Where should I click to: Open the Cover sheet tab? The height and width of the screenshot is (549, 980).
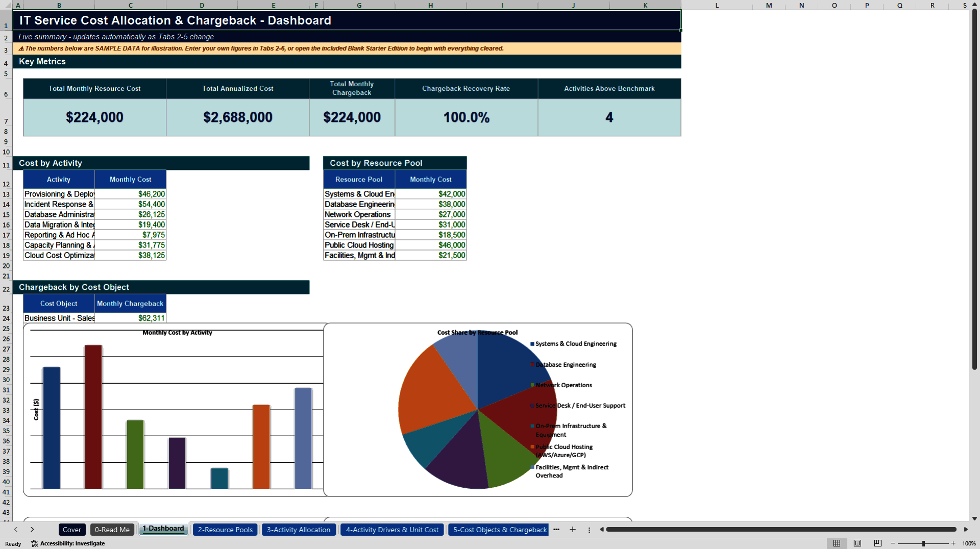click(x=72, y=530)
